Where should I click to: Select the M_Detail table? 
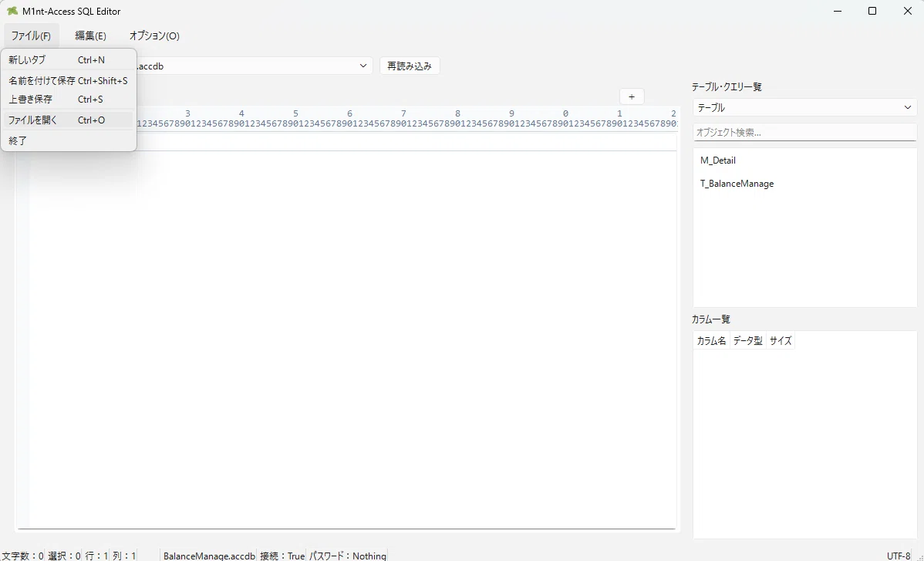click(x=804, y=161)
